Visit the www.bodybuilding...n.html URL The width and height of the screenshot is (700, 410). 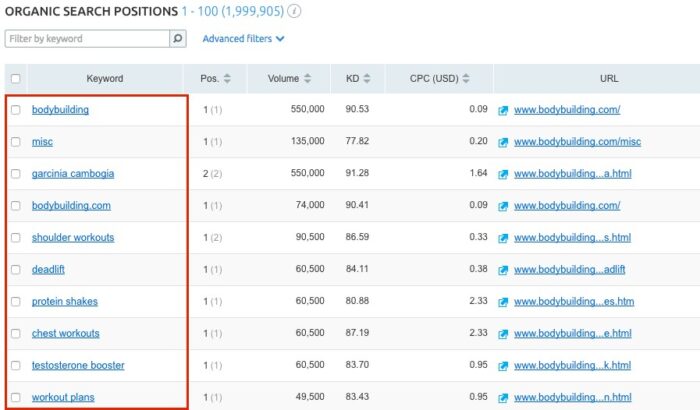pos(572,397)
